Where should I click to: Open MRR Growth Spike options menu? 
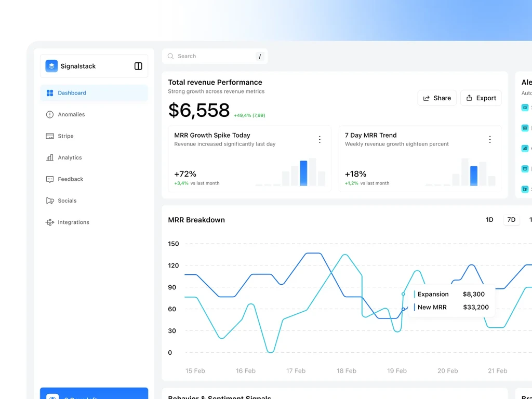(320, 139)
